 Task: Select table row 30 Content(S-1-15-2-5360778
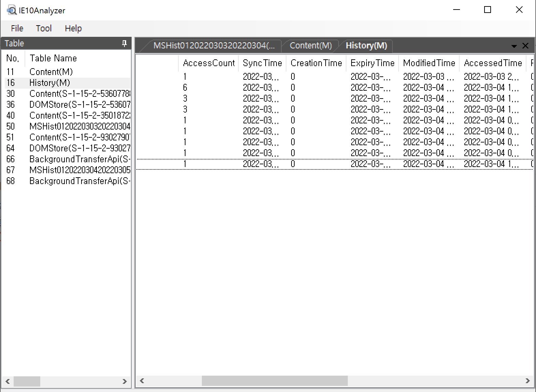click(x=68, y=93)
